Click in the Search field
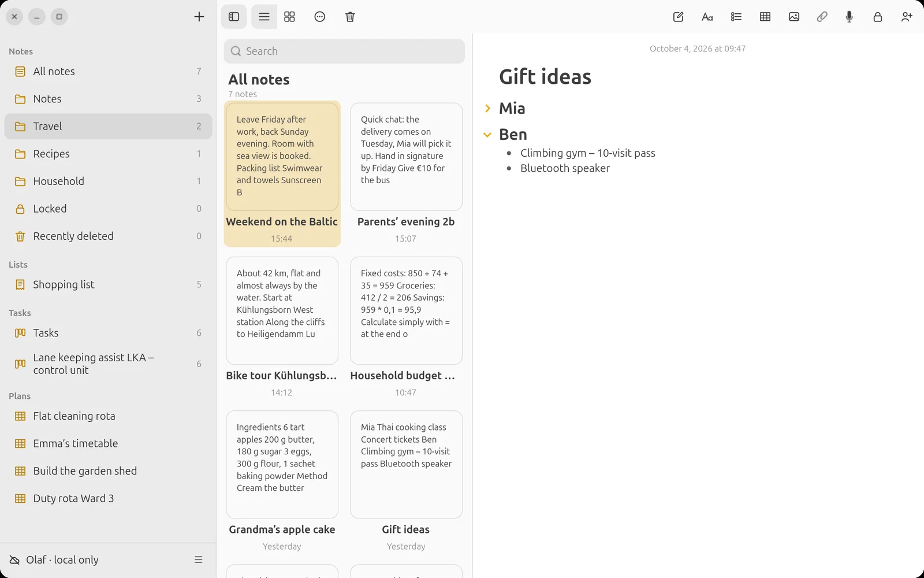Viewport: 924px width, 578px height. pyautogui.click(x=344, y=51)
